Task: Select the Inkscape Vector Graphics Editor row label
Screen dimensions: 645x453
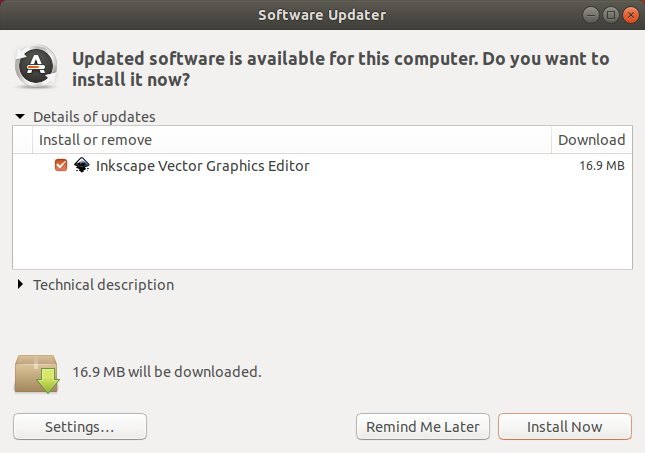Action: 202,166
